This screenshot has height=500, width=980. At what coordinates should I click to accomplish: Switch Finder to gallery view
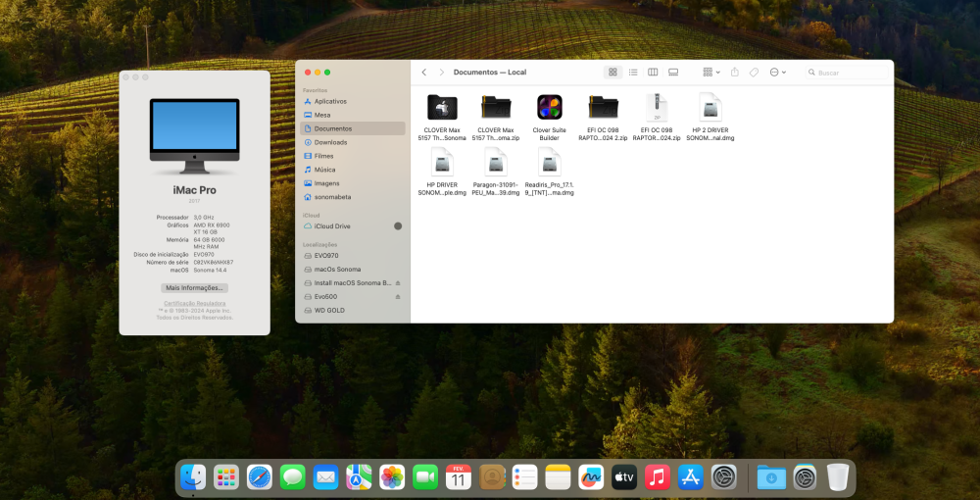point(673,73)
